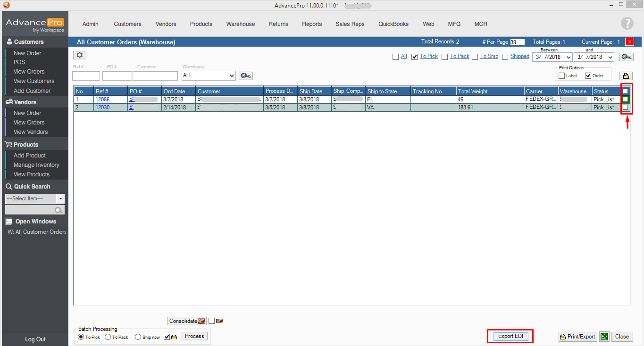Uncheck the Order checkbox in Print Options
The height and width of the screenshot is (346, 644).
tap(588, 75)
